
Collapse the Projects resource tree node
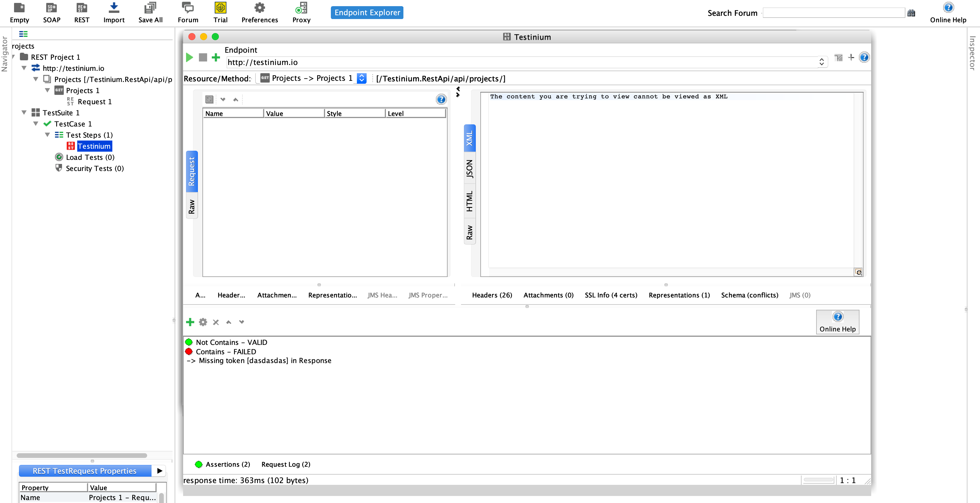click(x=36, y=79)
